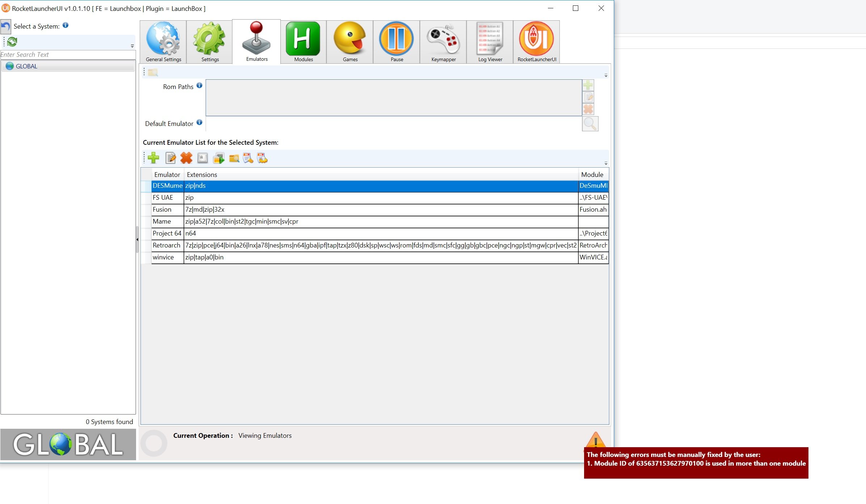Sort by Extensions column header
Screen dimensions: 866x504
click(381, 174)
